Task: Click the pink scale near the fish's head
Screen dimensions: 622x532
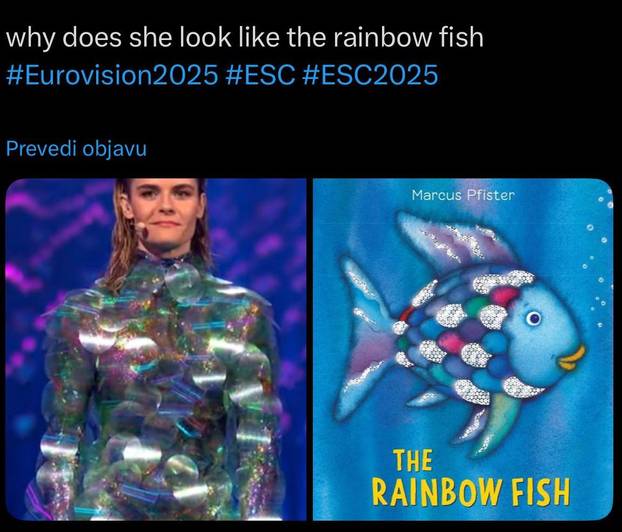Action: click(x=504, y=297)
